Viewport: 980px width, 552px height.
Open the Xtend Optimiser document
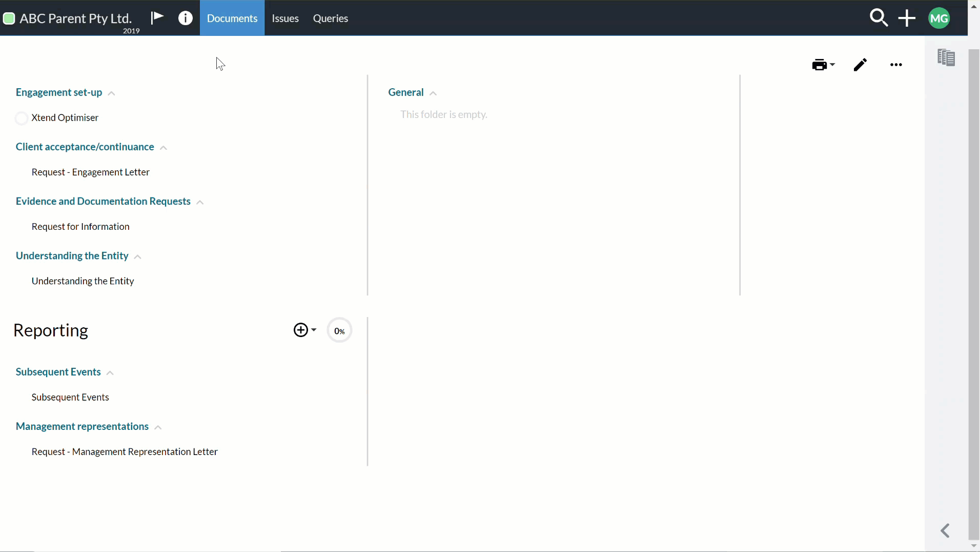click(65, 117)
